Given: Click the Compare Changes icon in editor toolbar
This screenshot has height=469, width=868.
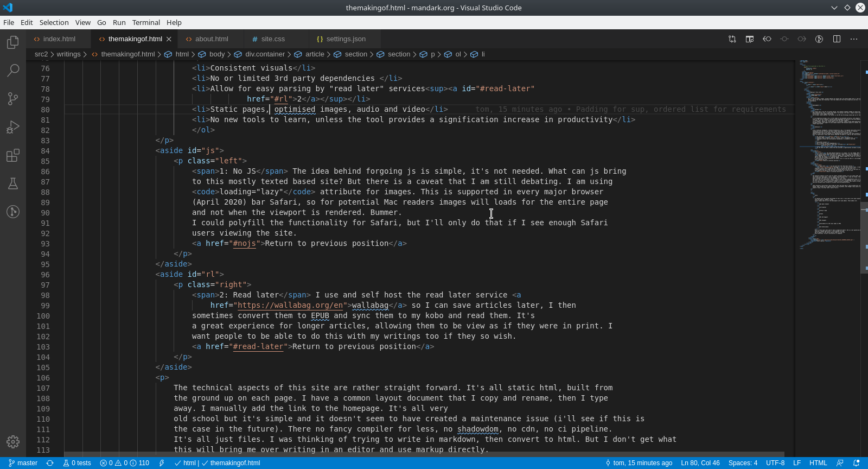Looking at the screenshot, I should pos(732,39).
